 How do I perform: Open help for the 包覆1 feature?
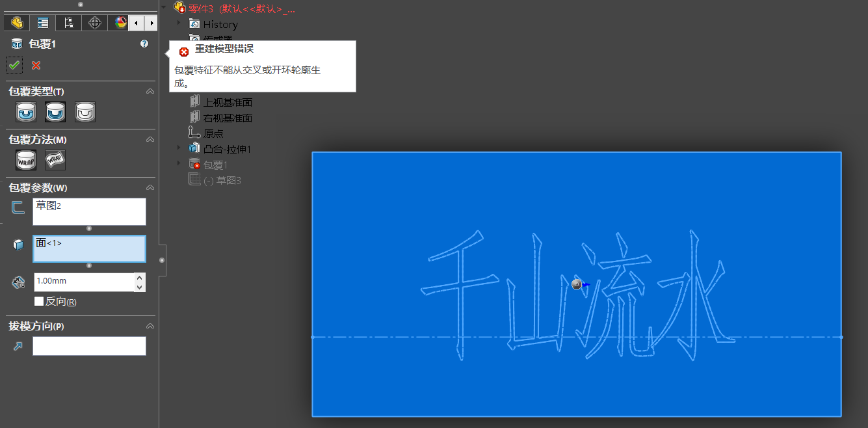144,44
